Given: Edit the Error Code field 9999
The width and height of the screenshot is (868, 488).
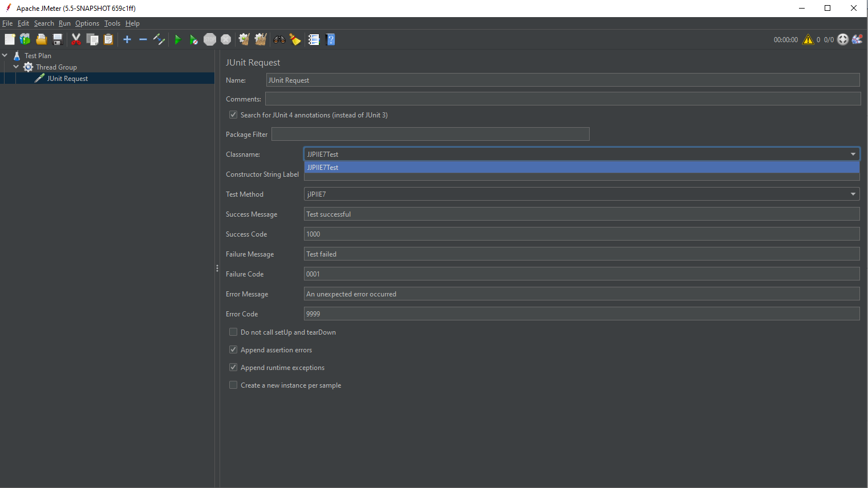Looking at the screenshot, I should [x=582, y=314].
